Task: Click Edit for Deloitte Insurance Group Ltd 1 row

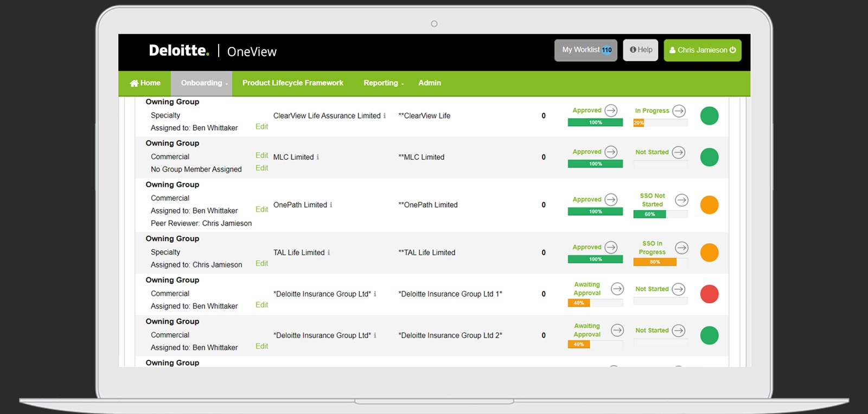Action: click(261, 305)
